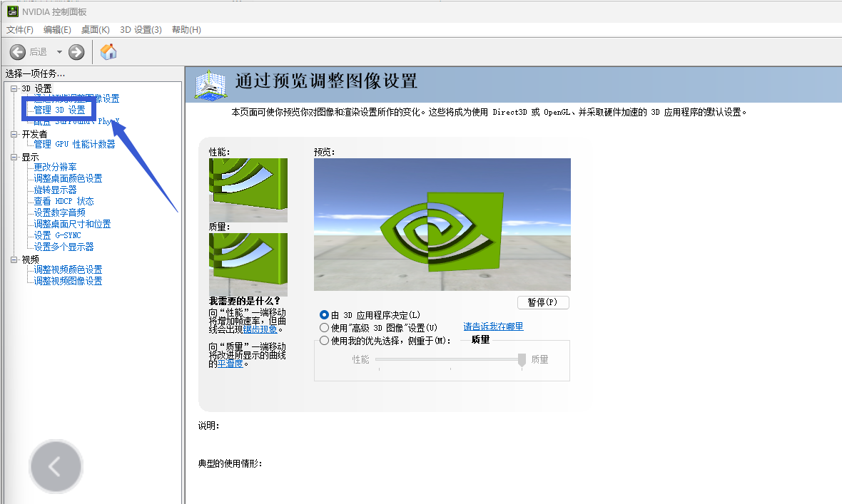The width and height of the screenshot is (842, 504).
Task: Click the 3D image settings header icon
Action: tap(210, 86)
